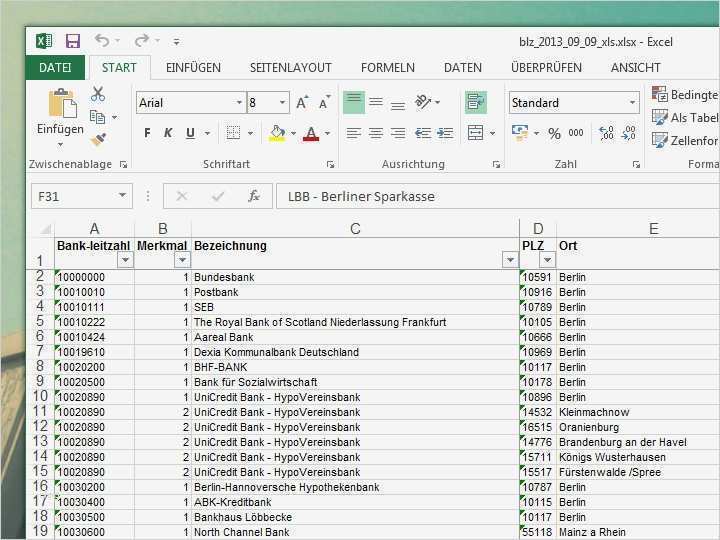
Task: Open the Schriftart dialog launcher
Action: click(331, 164)
